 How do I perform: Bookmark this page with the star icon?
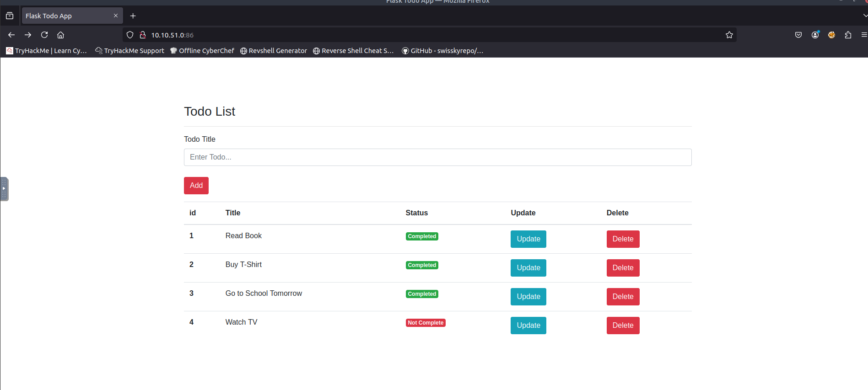(x=729, y=35)
